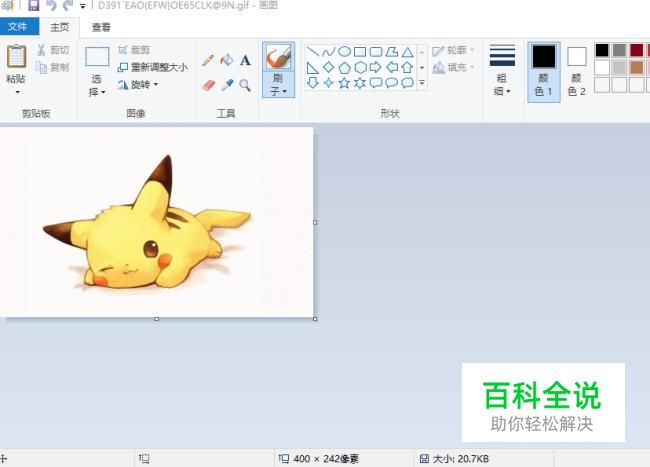The image size is (650, 467).
Task: Choose the Rounded rectangular callout shape
Action: click(x=376, y=83)
